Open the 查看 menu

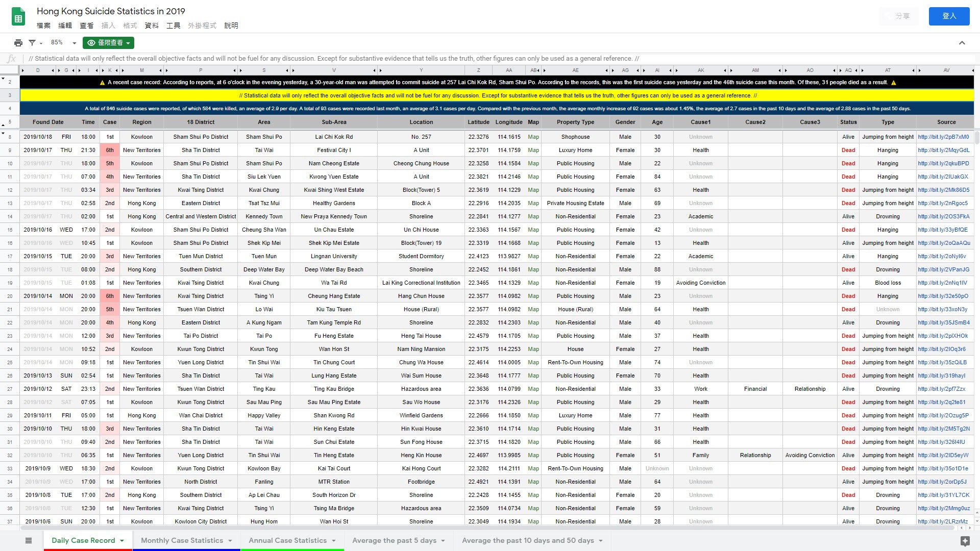[86, 26]
